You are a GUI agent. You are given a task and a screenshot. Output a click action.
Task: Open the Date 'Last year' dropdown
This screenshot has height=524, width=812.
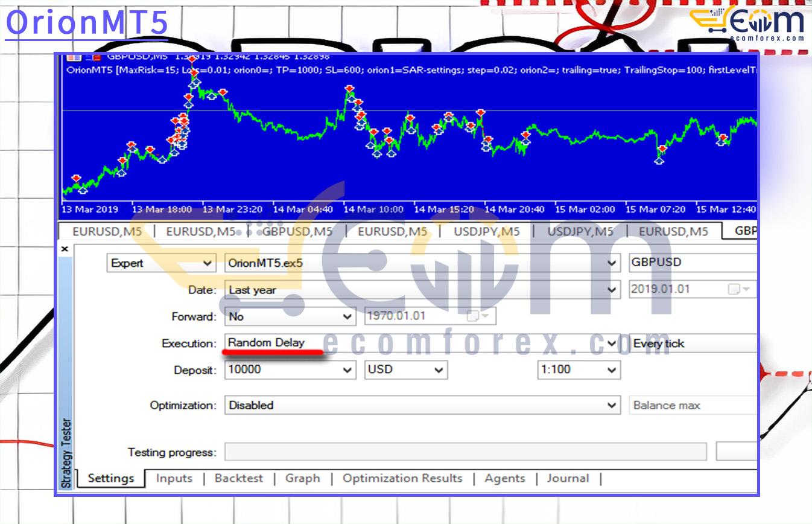[x=422, y=290]
